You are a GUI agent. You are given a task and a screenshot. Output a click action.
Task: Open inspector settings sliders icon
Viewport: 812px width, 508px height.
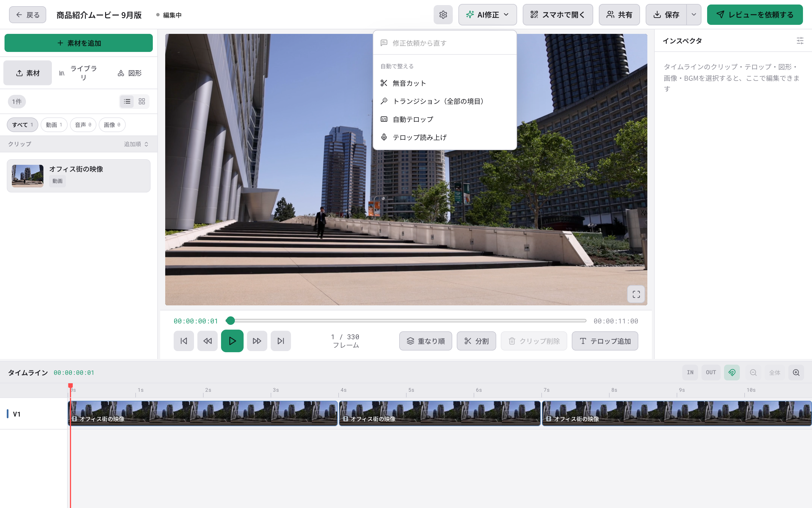pos(800,41)
